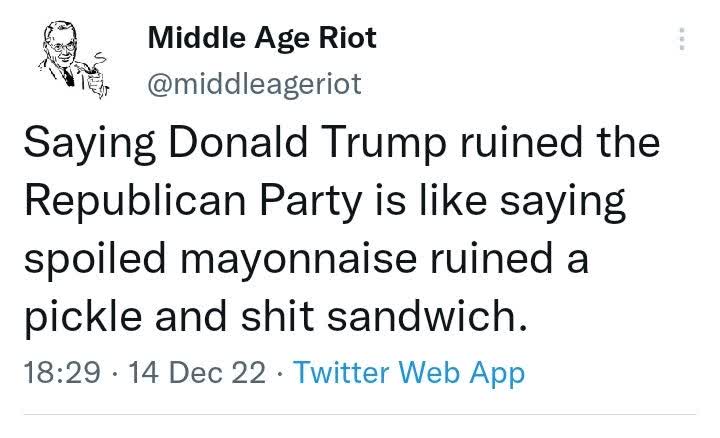Click the word Riot in display name
This screenshot has height=438, width=720.
point(348,38)
